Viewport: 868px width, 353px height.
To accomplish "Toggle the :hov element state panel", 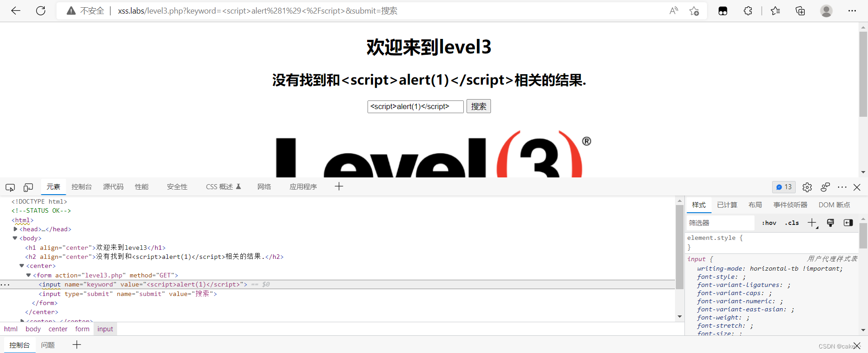I will [x=769, y=223].
